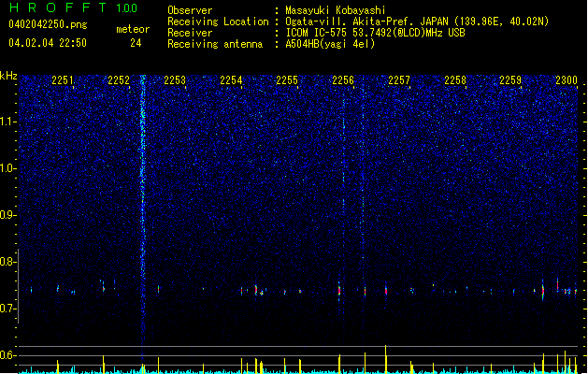Click the 'Receiver' field label

190,33
